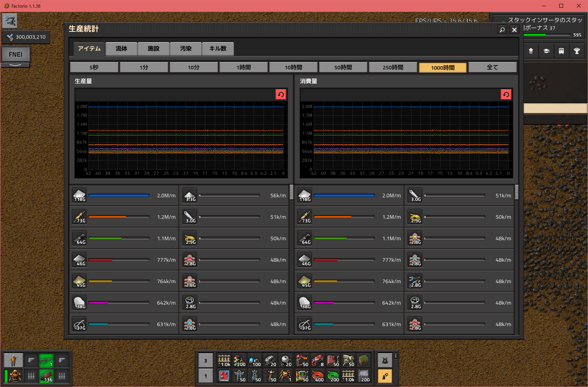Screen dimensions: 588x387
Task: Open the bonuses arrow icon beside the graduation cap
Action: (531, 51)
